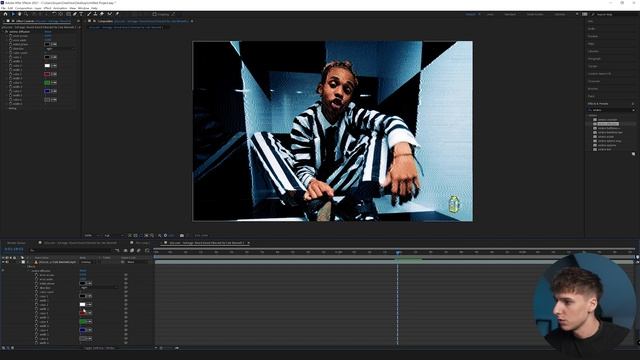Select the Selection (arrow) tool
This screenshot has height=360, width=640.
(13, 14)
